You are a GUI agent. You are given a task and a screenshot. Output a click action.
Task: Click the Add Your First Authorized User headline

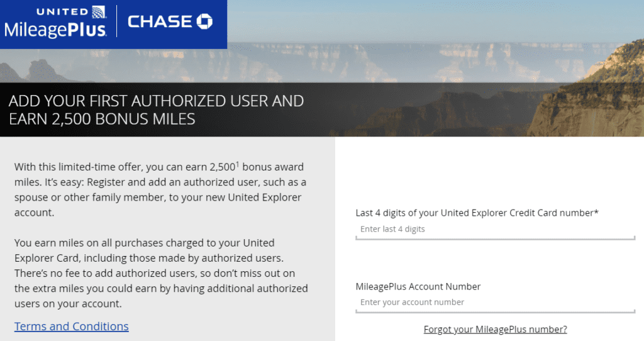coord(156,101)
